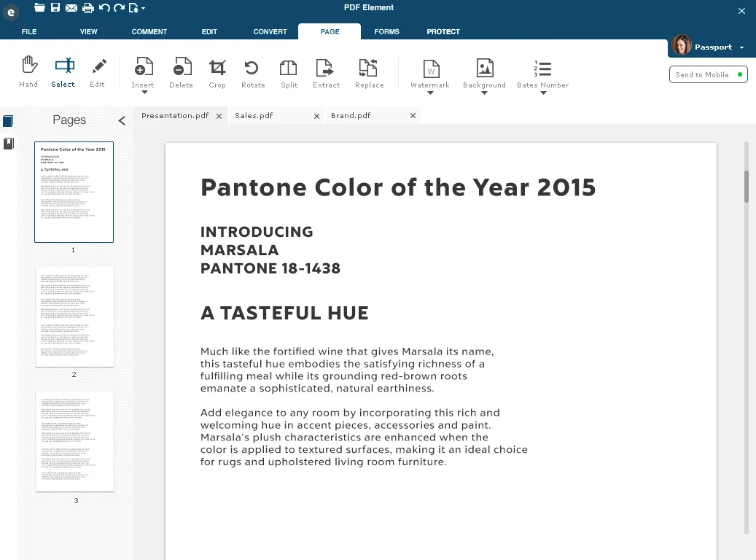
Task: Select page 2 thumbnail
Action: pyautogui.click(x=74, y=317)
